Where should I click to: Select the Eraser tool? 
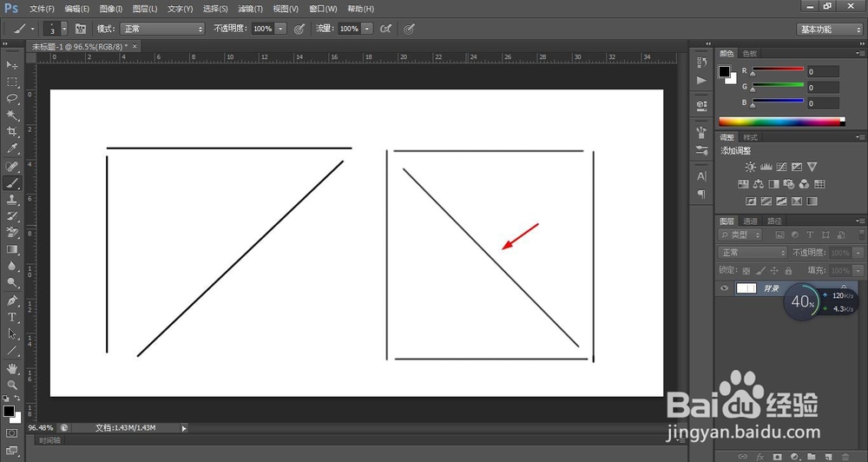(x=11, y=233)
